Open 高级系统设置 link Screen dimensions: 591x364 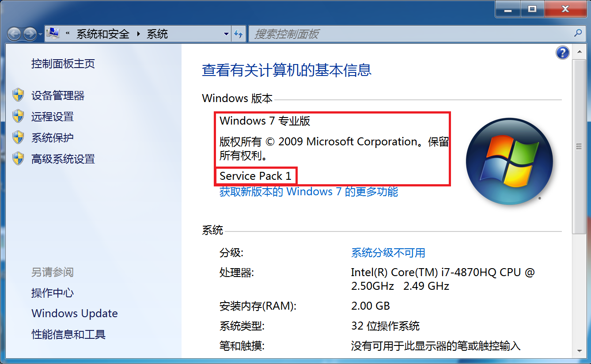(63, 159)
